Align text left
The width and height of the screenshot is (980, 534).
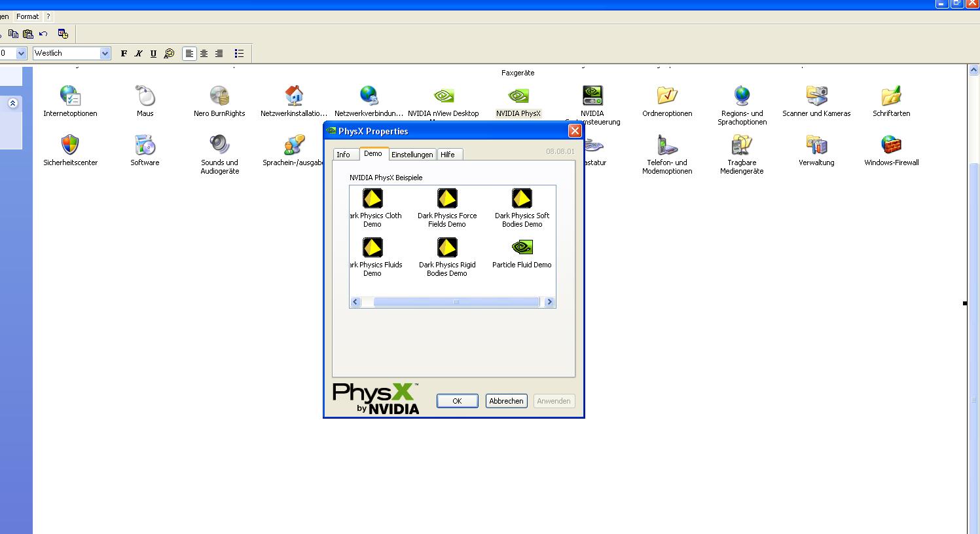(x=189, y=54)
